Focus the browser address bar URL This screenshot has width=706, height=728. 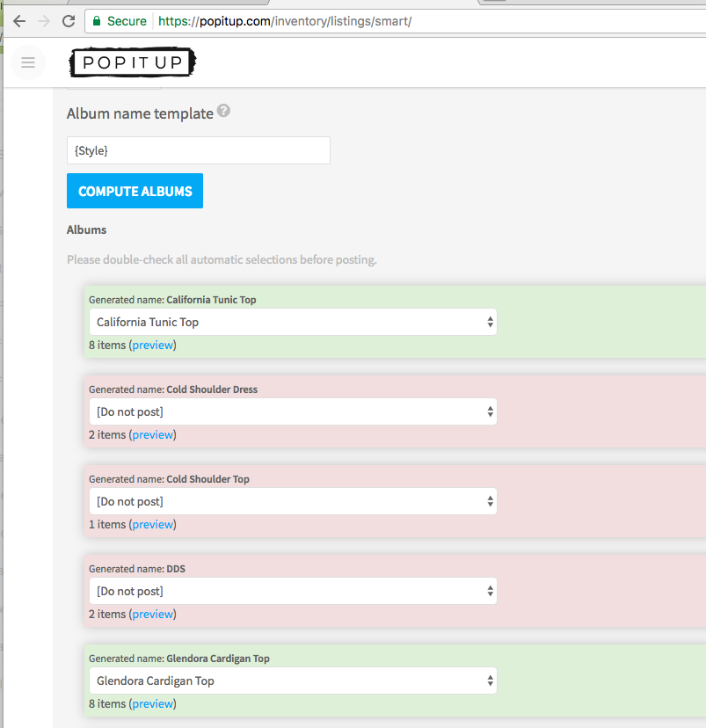pos(285,21)
